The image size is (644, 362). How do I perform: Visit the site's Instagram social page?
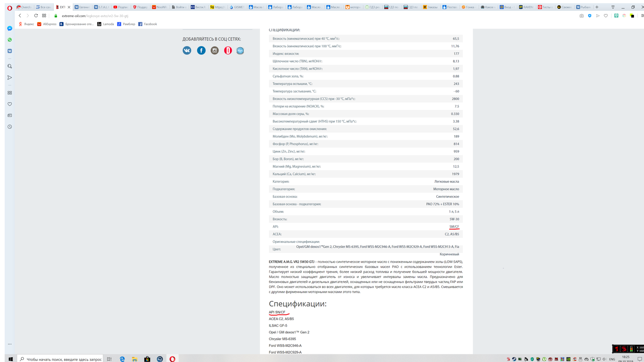(215, 50)
